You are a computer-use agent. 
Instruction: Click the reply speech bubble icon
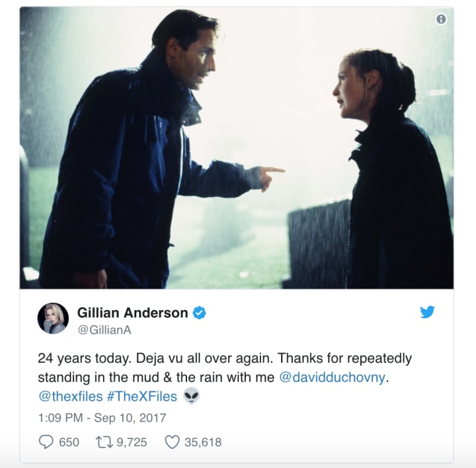[x=46, y=442]
